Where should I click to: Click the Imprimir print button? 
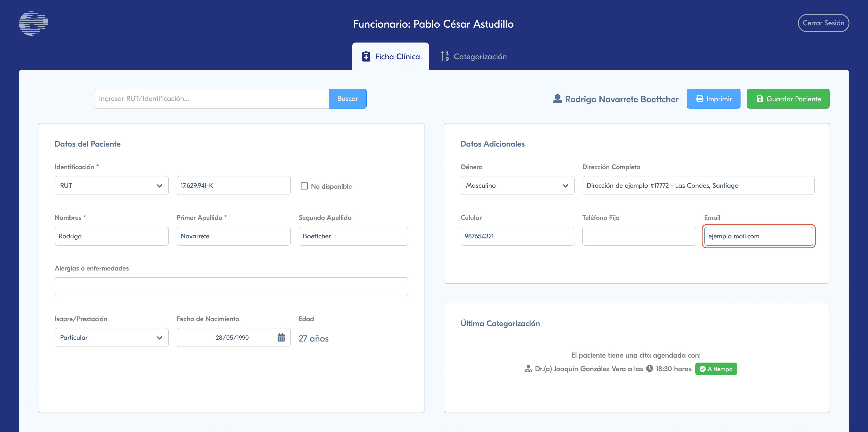point(713,99)
